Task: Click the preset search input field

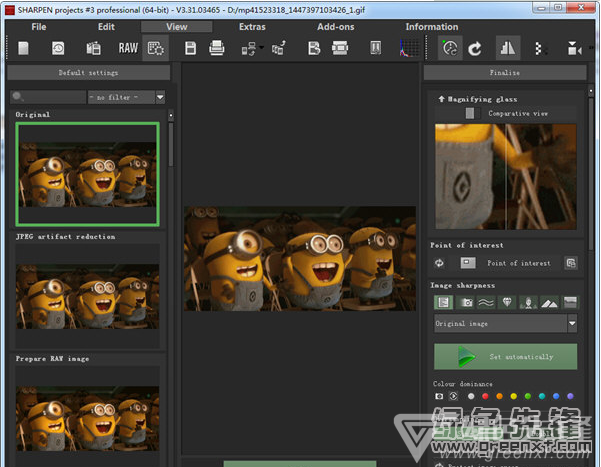Action: click(48, 97)
